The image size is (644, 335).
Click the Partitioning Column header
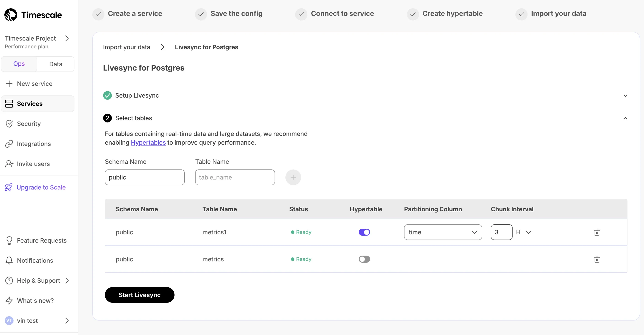433,209
